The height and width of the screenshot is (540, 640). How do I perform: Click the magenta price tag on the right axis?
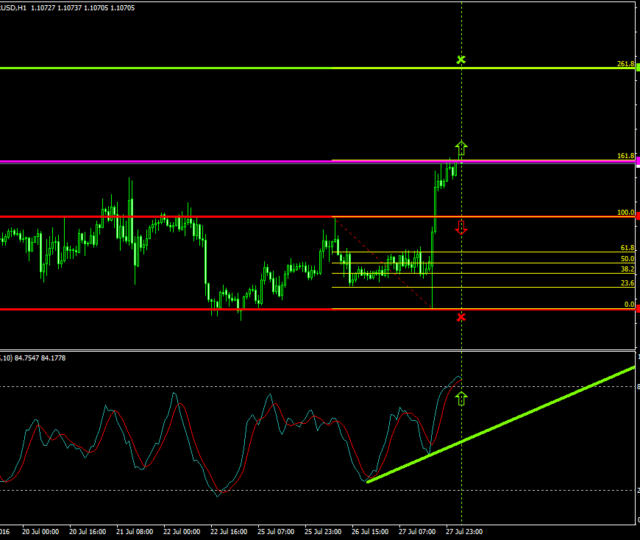[636, 161]
